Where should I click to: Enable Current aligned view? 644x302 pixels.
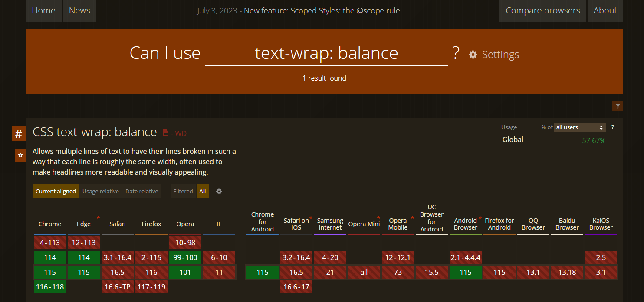[x=56, y=191]
